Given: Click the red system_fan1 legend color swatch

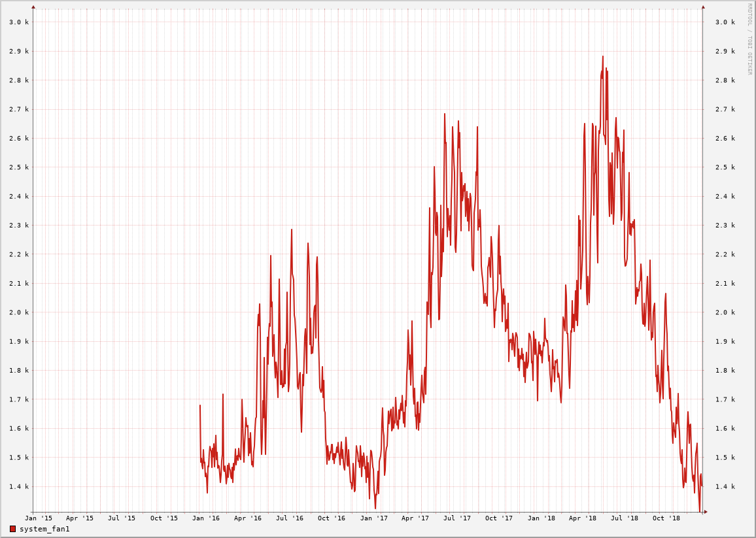Looking at the screenshot, I should point(12,529).
